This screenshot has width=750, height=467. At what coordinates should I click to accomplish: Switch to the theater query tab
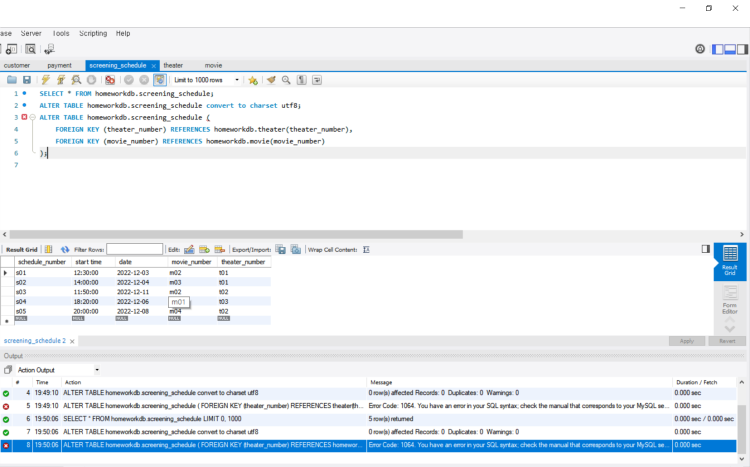click(173, 65)
